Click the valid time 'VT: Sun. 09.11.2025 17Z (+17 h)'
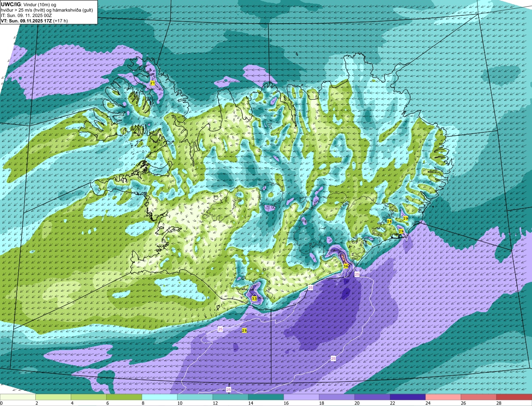 [34, 21]
